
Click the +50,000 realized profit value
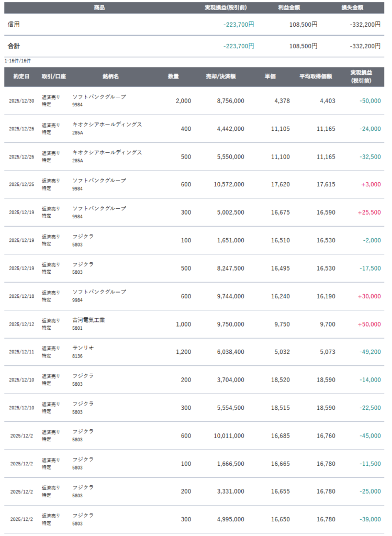pyautogui.click(x=369, y=324)
